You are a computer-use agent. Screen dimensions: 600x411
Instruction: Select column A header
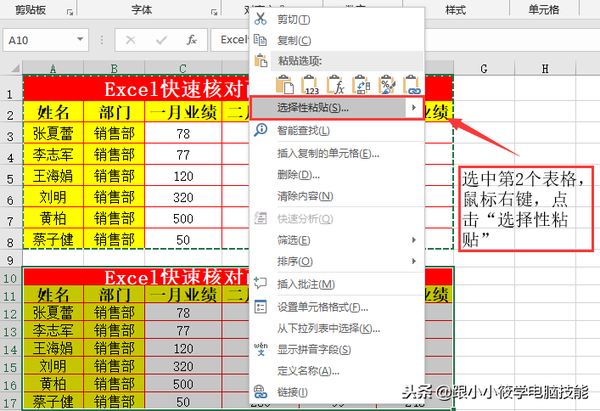coord(53,68)
